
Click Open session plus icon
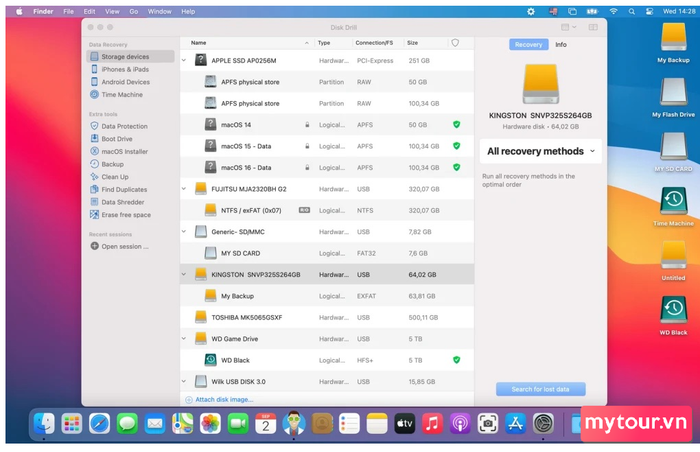pyautogui.click(x=94, y=246)
